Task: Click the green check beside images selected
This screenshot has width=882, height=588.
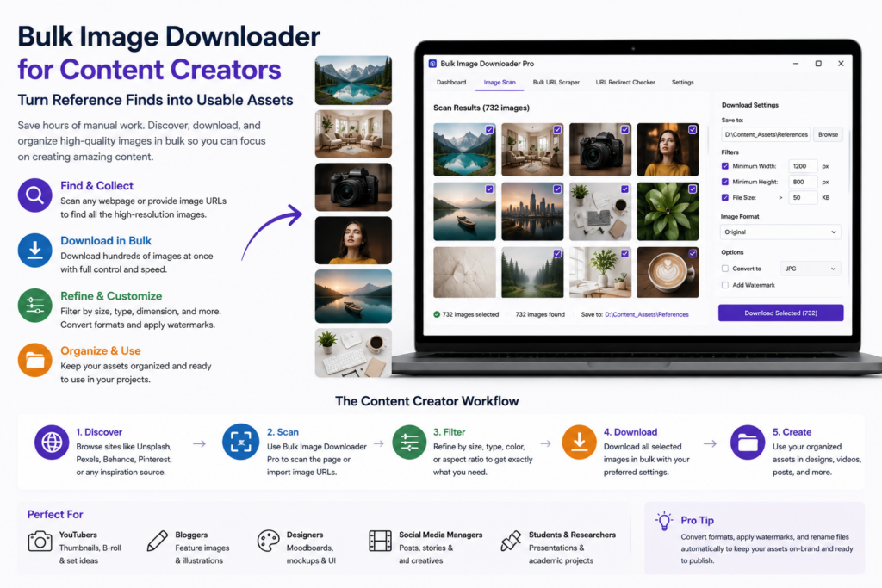Action: pos(437,314)
